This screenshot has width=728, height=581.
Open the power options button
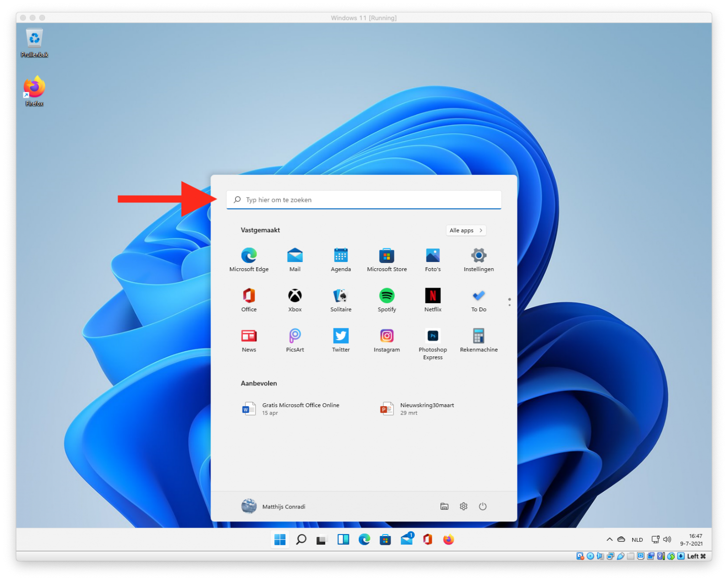(483, 506)
